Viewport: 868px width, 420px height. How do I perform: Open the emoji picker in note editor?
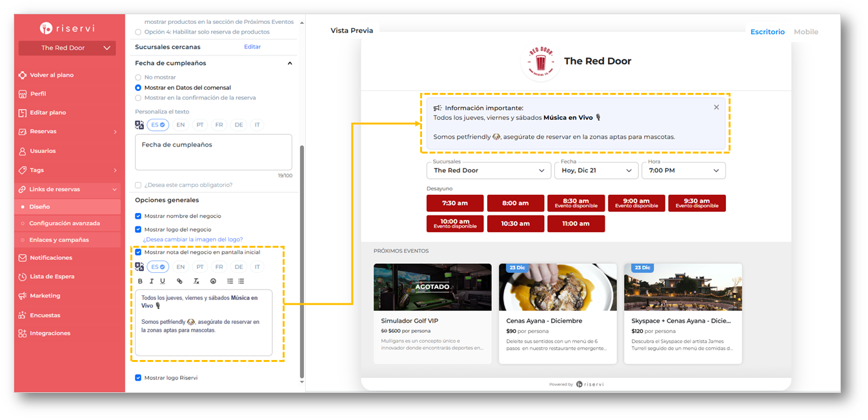point(213,281)
